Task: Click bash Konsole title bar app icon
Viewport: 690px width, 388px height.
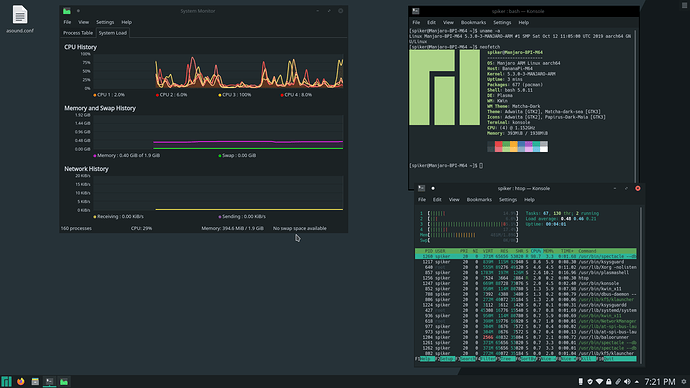Action: 415,11
